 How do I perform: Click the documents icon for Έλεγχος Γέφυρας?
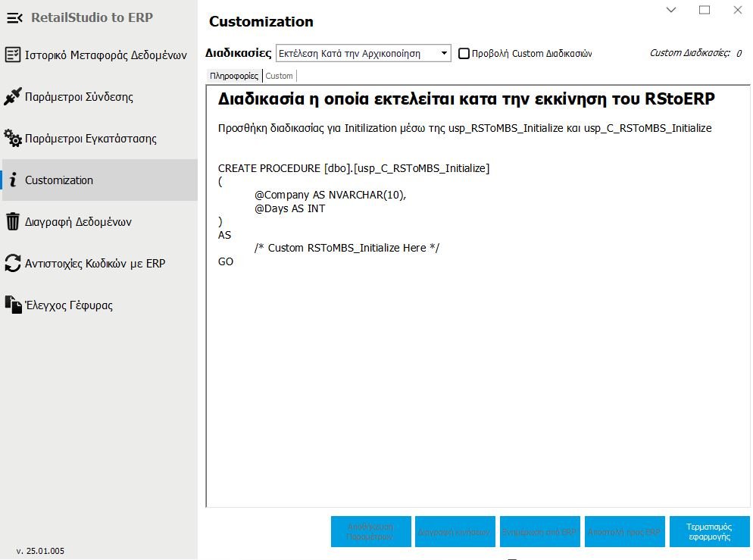click(x=13, y=305)
